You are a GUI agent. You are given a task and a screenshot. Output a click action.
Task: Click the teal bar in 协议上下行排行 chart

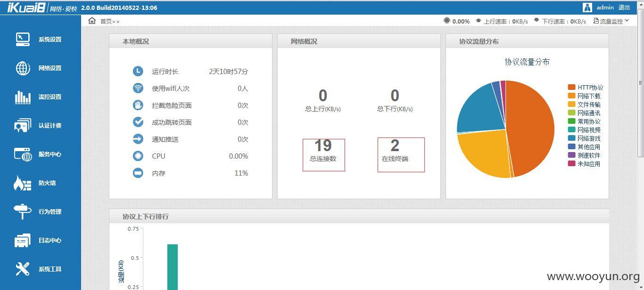[x=173, y=267]
